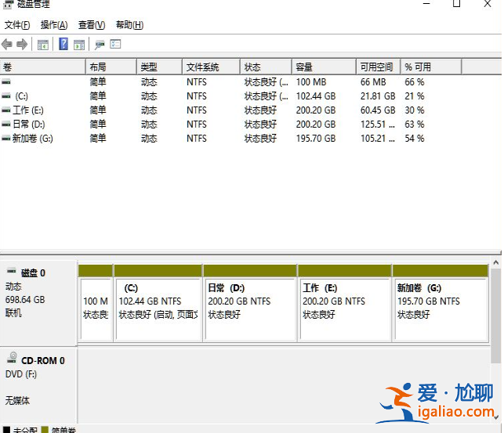This screenshot has width=504, height=433.
Task: Select the 工作 (E:) volume row icon
Action: pos(6,110)
